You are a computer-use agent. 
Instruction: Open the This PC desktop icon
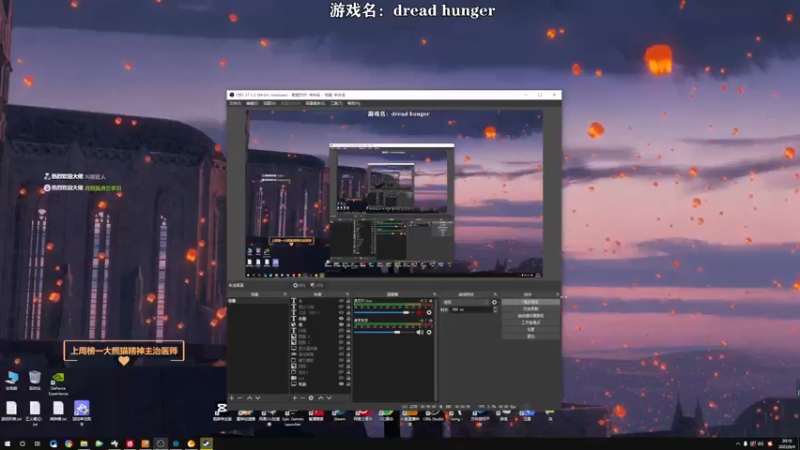(12, 381)
